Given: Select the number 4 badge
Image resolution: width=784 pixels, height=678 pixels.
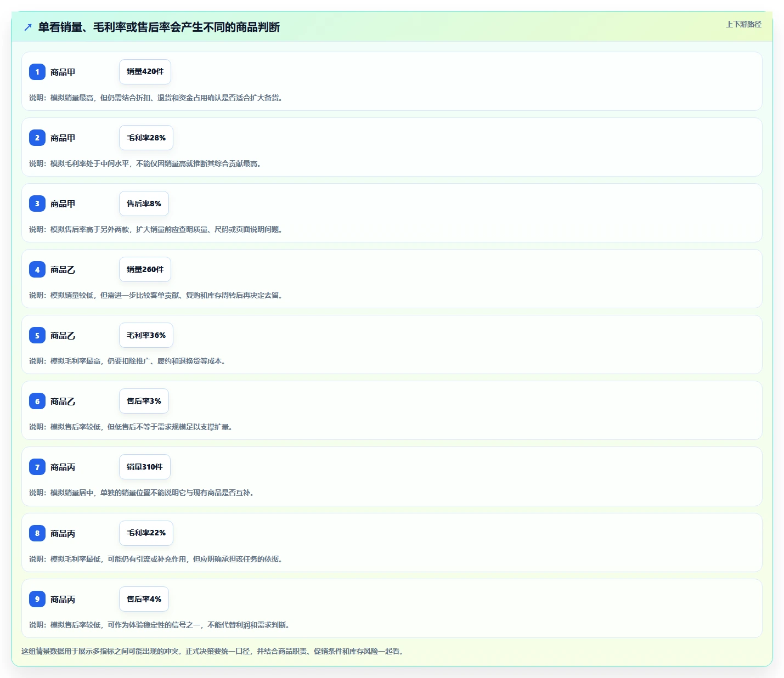Looking at the screenshot, I should tap(37, 269).
